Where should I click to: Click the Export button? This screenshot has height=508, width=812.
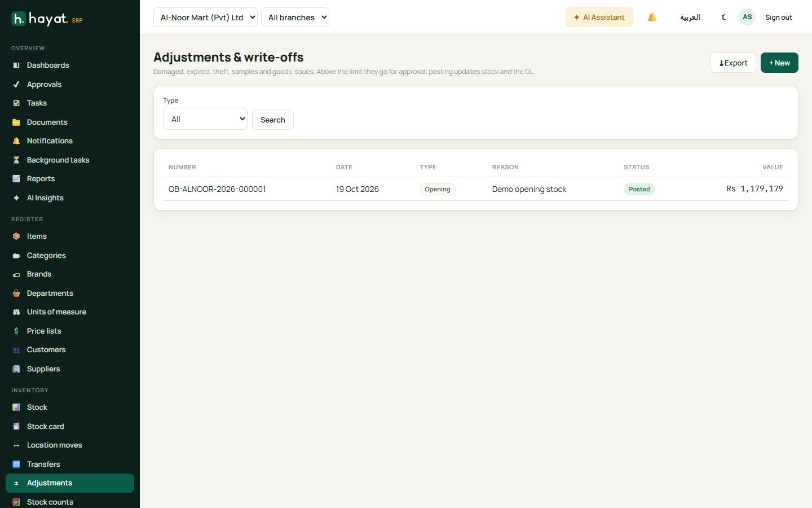(x=733, y=63)
